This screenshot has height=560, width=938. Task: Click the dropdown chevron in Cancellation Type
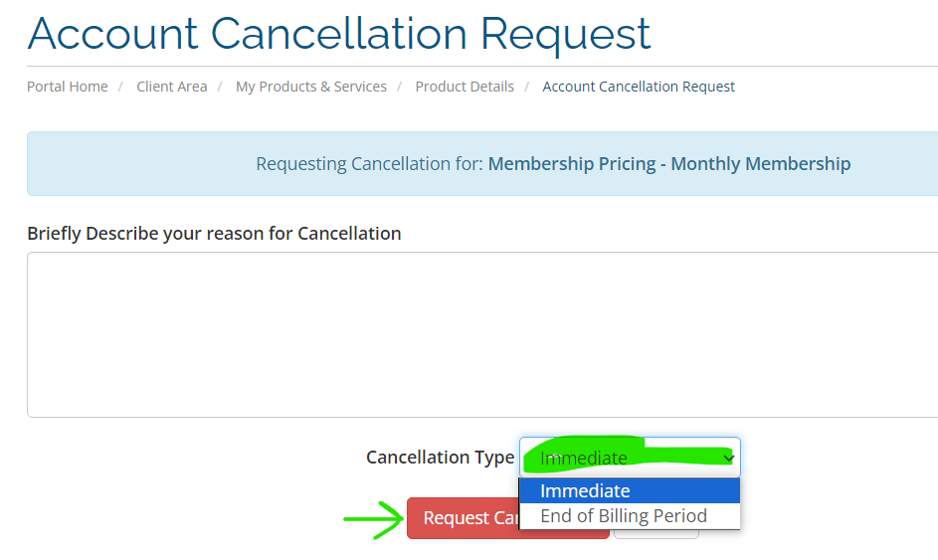click(x=728, y=459)
